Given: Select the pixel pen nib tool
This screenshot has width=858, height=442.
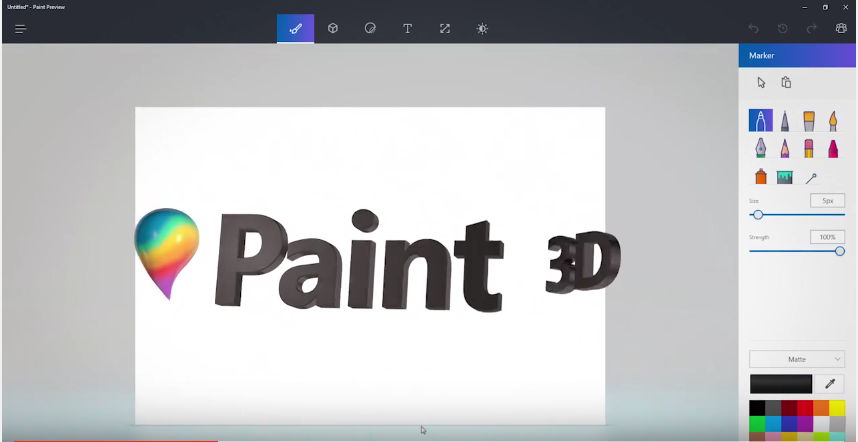Looking at the screenshot, I should (x=761, y=148).
